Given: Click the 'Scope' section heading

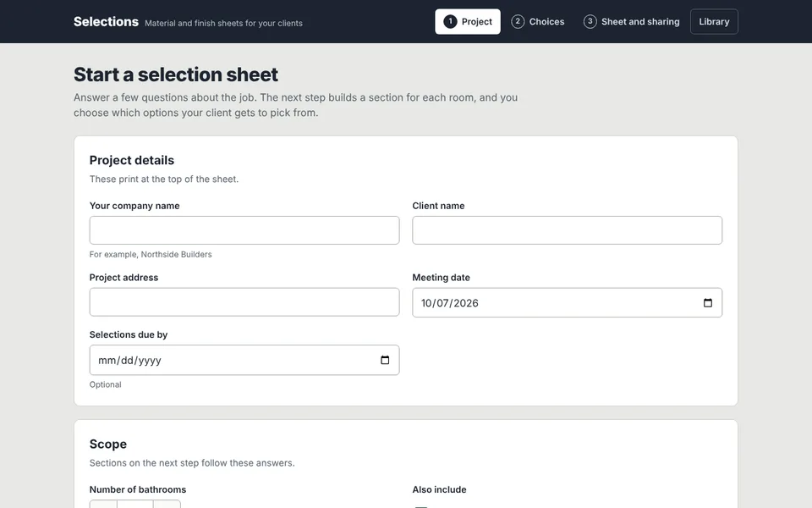Looking at the screenshot, I should [x=107, y=444].
